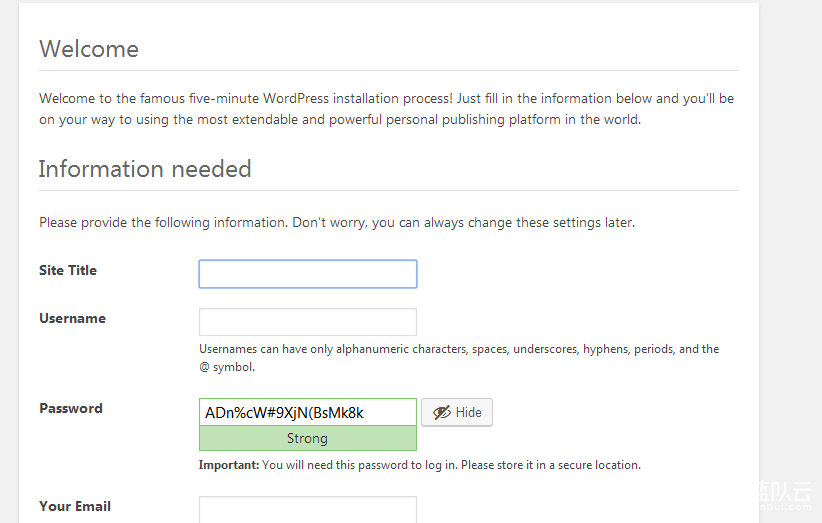This screenshot has height=523, width=822.
Task: Click the Your Email field label
Action: coord(75,506)
